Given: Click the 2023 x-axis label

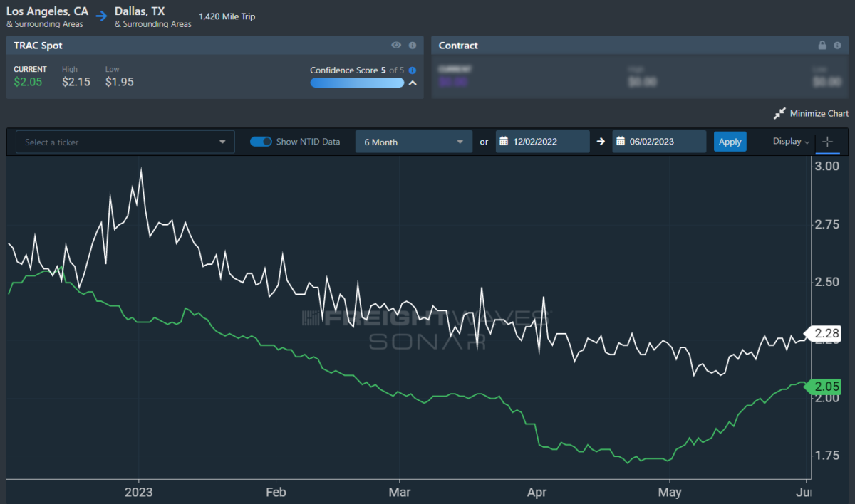Looking at the screenshot, I should (138, 492).
